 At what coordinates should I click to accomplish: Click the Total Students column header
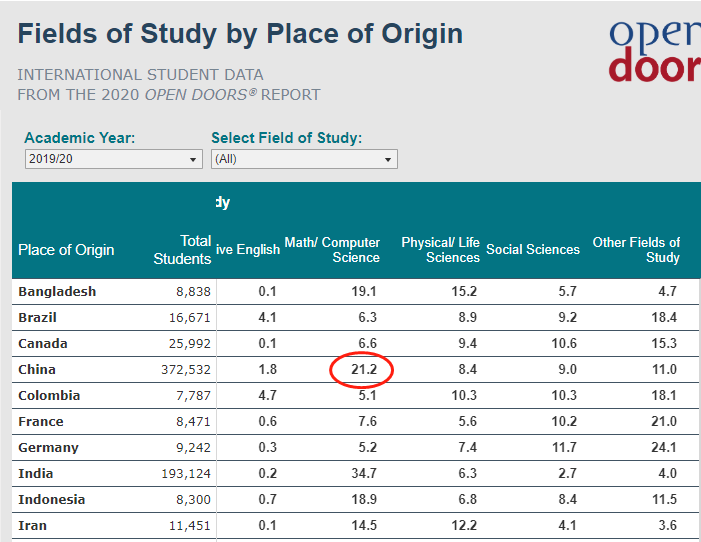click(x=182, y=249)
